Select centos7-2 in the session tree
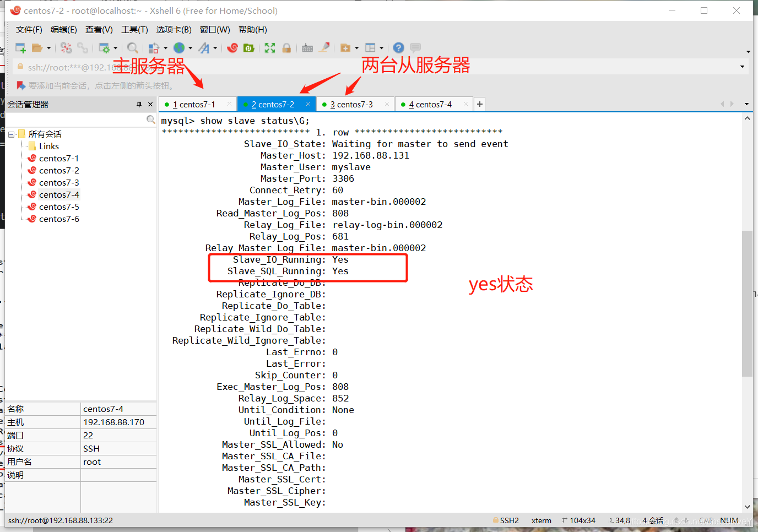Viewport: 758px width, 532px height. pos(59,171)
